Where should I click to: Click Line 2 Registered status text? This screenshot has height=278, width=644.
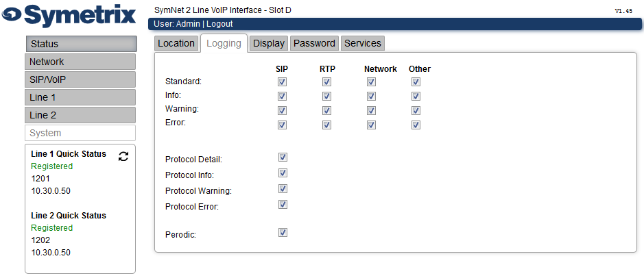51,228
